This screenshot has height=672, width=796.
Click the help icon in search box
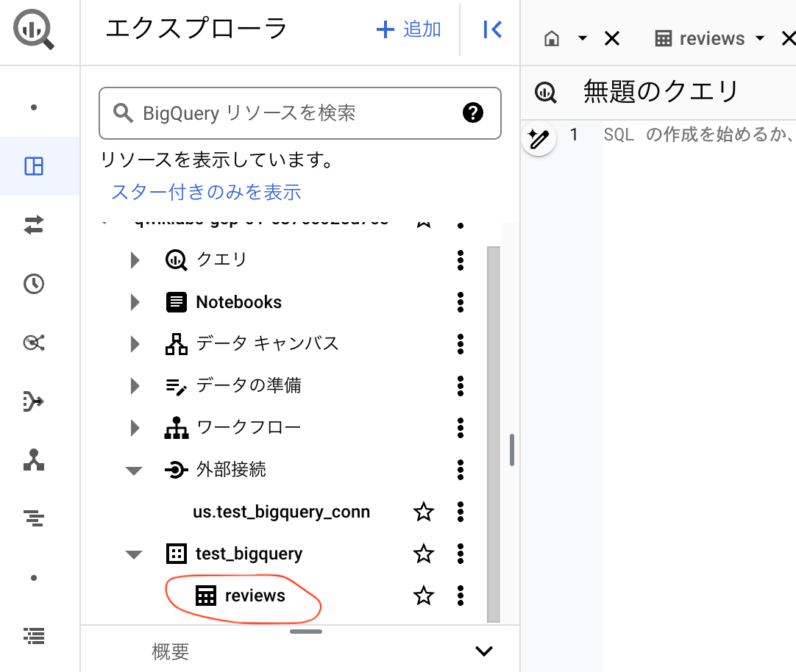coord(472,112)
